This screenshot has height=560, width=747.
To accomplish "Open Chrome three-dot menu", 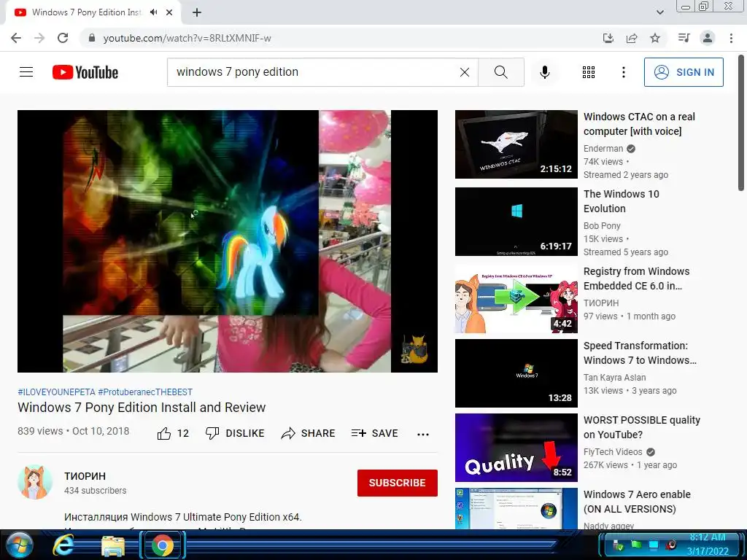I will 731,38.
